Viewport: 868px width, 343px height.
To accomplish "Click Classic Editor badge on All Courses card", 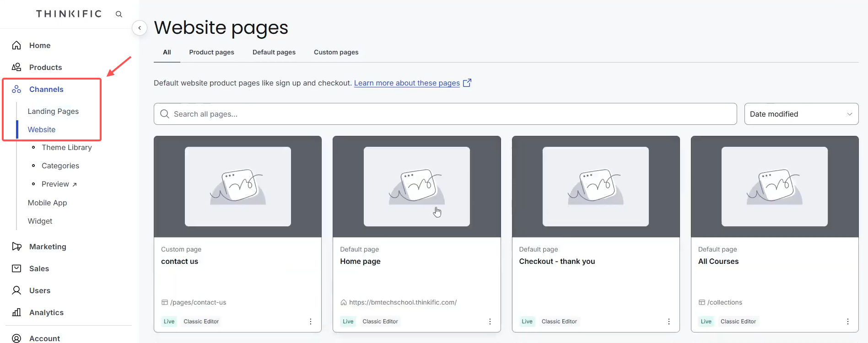I will coord(738,322).
